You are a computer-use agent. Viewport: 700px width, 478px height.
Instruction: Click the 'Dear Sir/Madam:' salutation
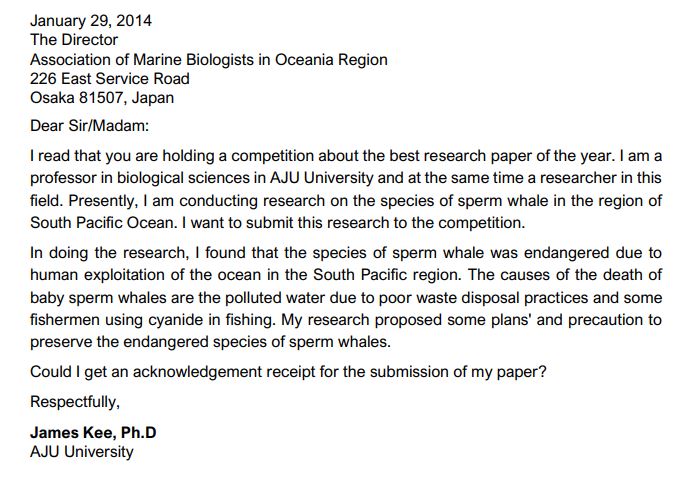point(89,126)
